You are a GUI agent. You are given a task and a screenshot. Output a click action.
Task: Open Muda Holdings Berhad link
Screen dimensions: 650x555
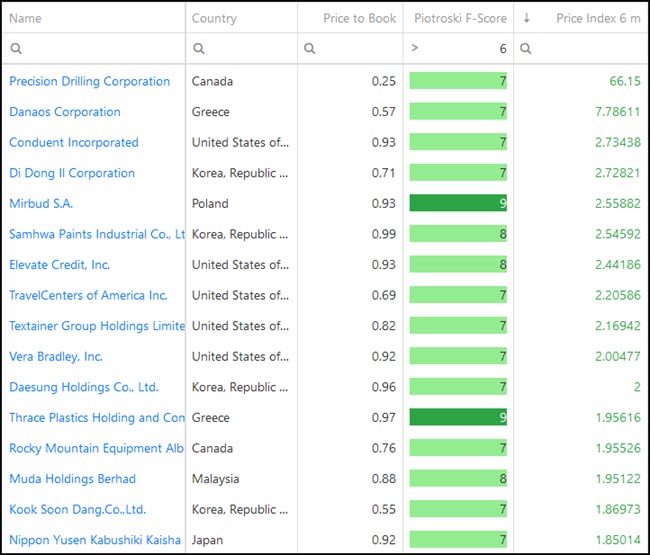73,479
